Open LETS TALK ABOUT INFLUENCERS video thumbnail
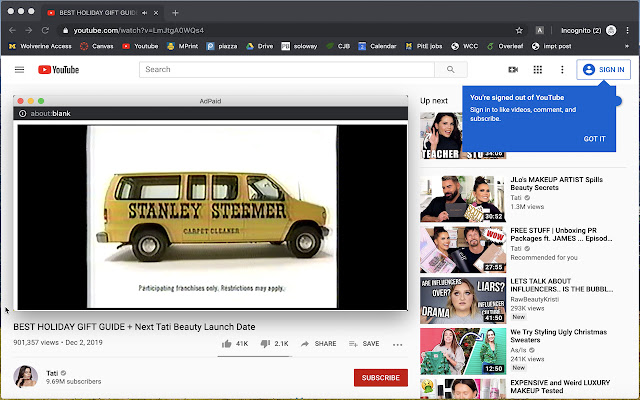This screenshot has width=640, height=400. 463,300
